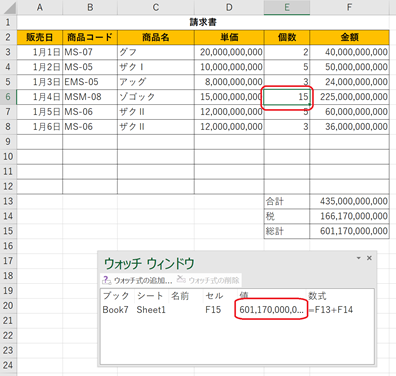Select cell with product name ゾゴック
This screenshot has width=396, height=376.
(156, 97)
